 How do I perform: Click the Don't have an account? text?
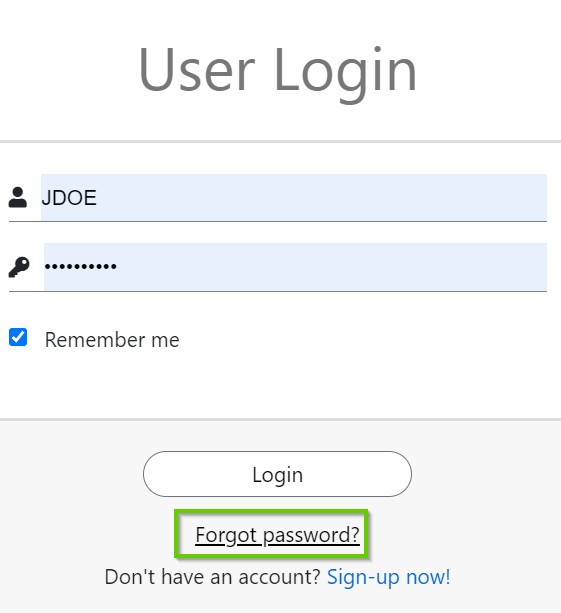[x=213, y=577]
